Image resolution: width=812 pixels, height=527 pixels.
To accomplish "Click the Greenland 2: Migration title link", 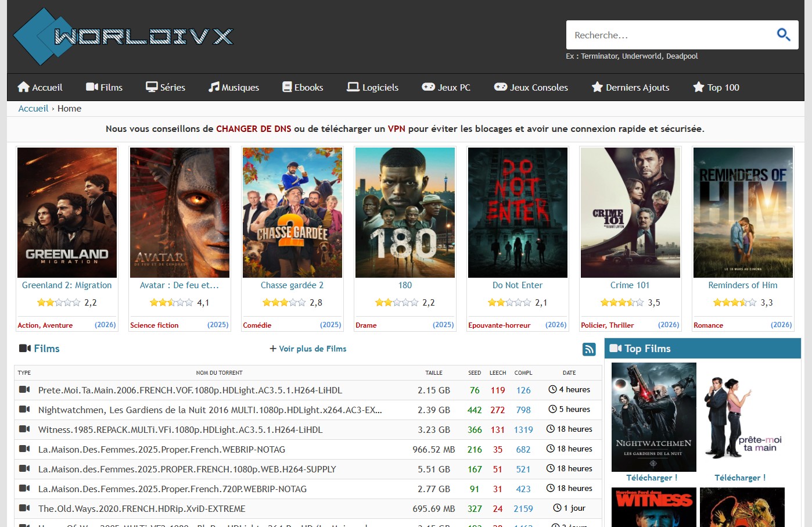I will pyautogui.click(x=67, y=285).
